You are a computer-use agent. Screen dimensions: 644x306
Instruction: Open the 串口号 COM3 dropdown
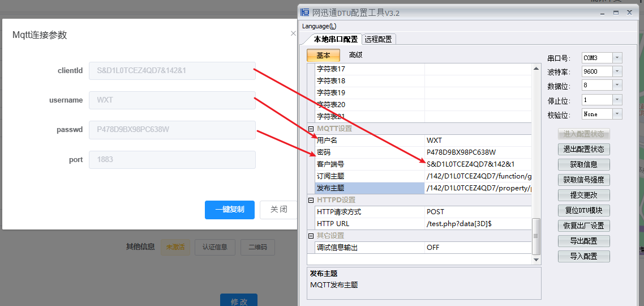tap(617, 58)
